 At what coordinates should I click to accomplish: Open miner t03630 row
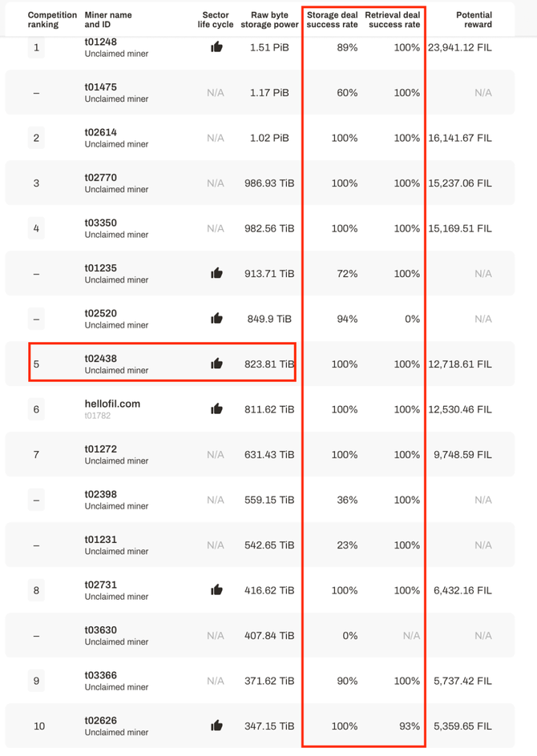click(260, 635)
